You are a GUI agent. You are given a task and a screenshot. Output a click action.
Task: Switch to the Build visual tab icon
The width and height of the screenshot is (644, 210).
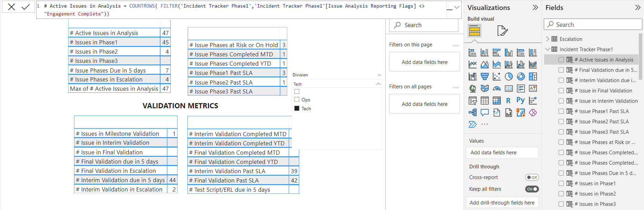click(474, 31)
